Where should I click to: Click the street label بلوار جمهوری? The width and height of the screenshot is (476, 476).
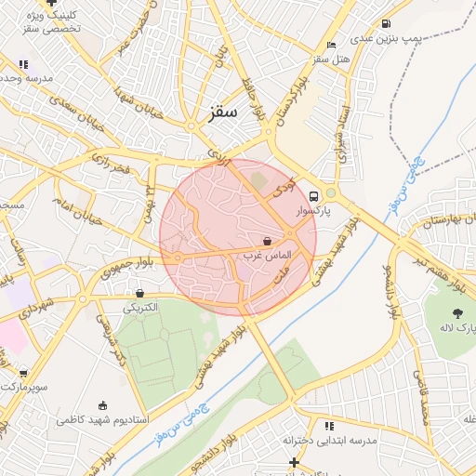pos(126,269)
